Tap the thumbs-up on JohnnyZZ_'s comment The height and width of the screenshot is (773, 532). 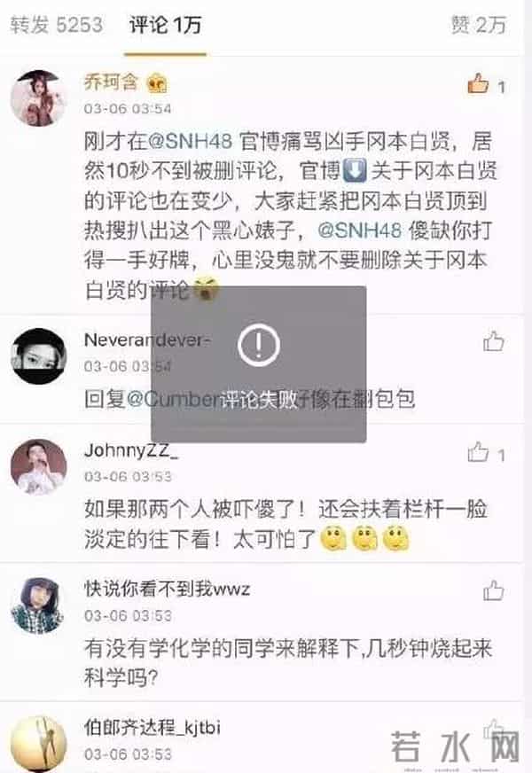point(478,452)
